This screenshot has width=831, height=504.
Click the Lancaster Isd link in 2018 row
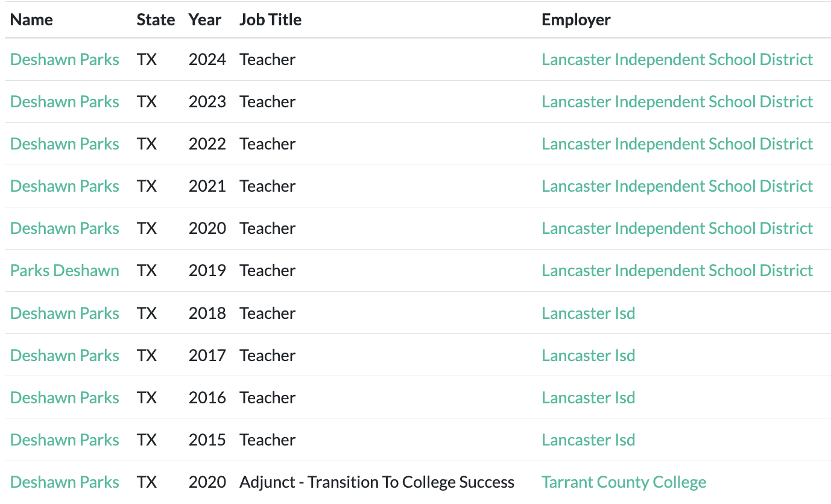(588, 313)
